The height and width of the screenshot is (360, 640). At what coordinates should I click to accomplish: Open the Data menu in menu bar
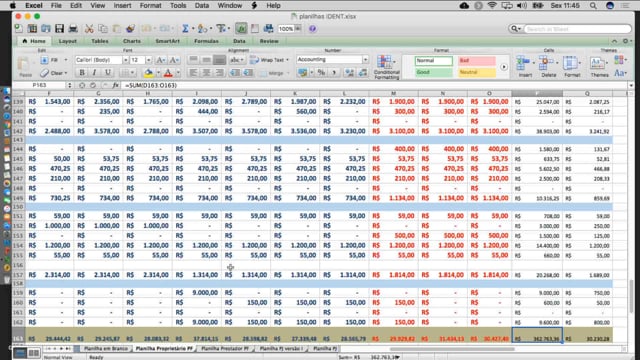202,6
